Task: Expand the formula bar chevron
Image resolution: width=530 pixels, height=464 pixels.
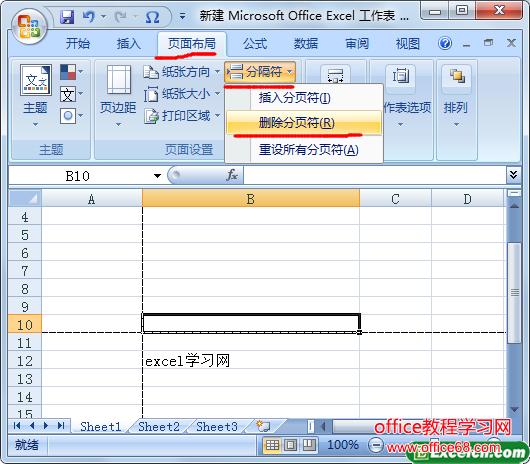Action: click(513, 175)
